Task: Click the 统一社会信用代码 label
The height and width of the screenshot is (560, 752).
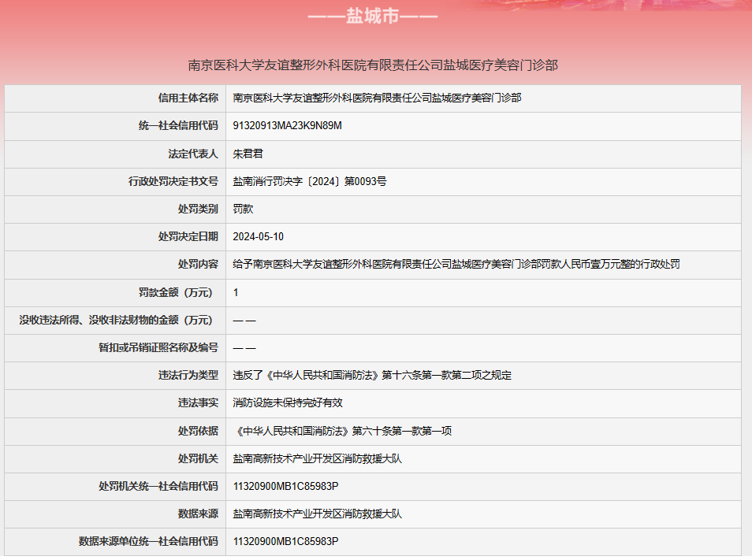Action: point(178,126)
